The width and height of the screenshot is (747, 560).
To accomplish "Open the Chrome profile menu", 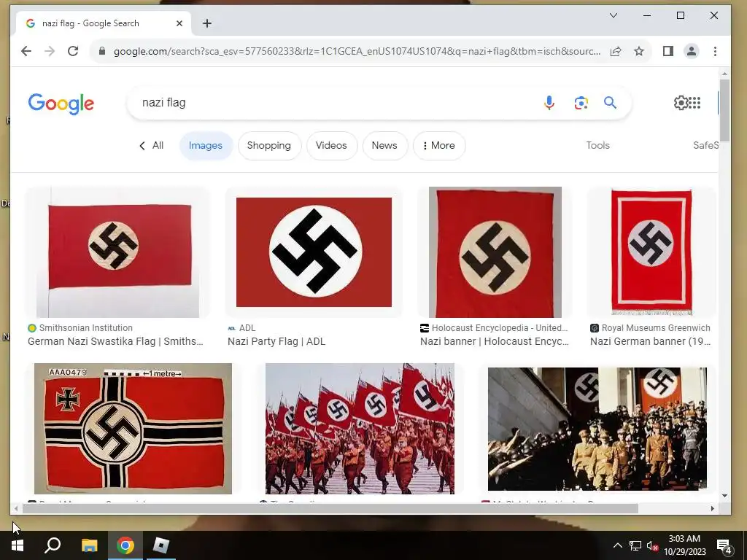I will coord(692,51).
